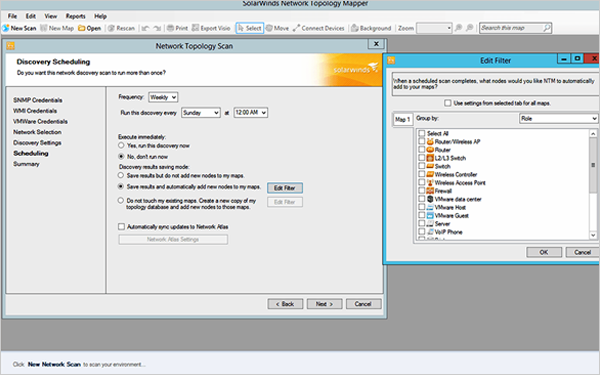
Task: Click inside the 'Search this map' field
Action: (511, 28)
